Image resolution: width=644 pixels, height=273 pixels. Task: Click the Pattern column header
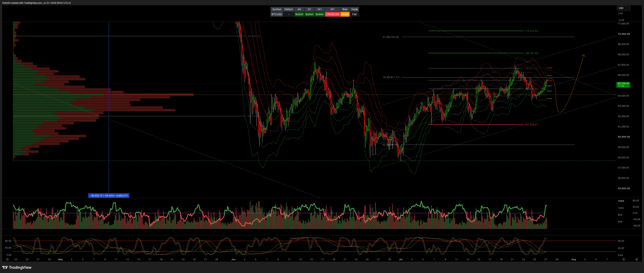click(x=289, y=9)
